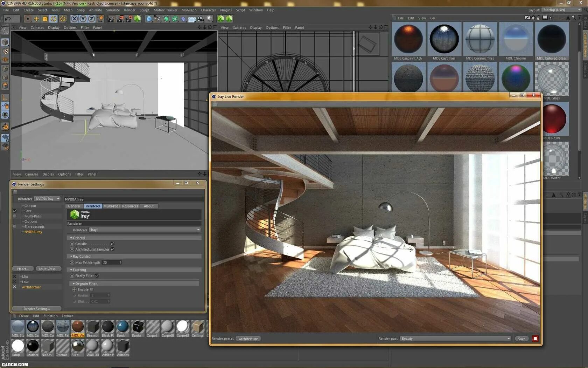Open Edit Render Settings toolbar icon
The height and width of the screenshot is (368, 588).
tap(129, 19)
